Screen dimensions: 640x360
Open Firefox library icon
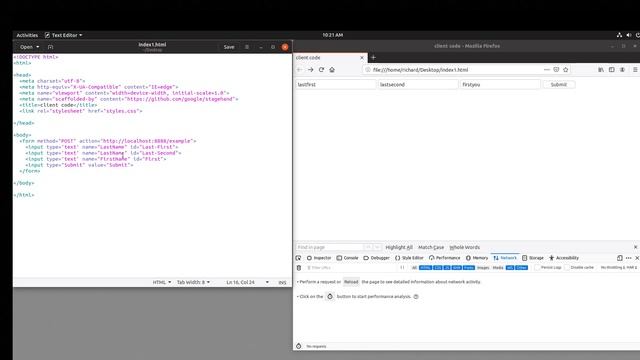click(601, 70)
